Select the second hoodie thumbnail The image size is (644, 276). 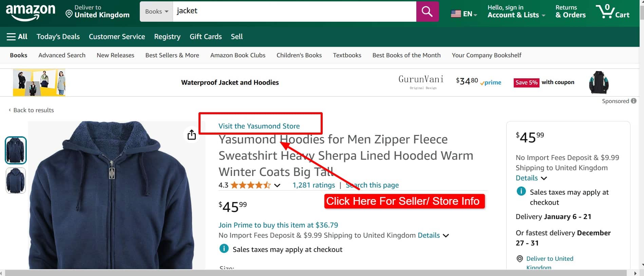16,180
